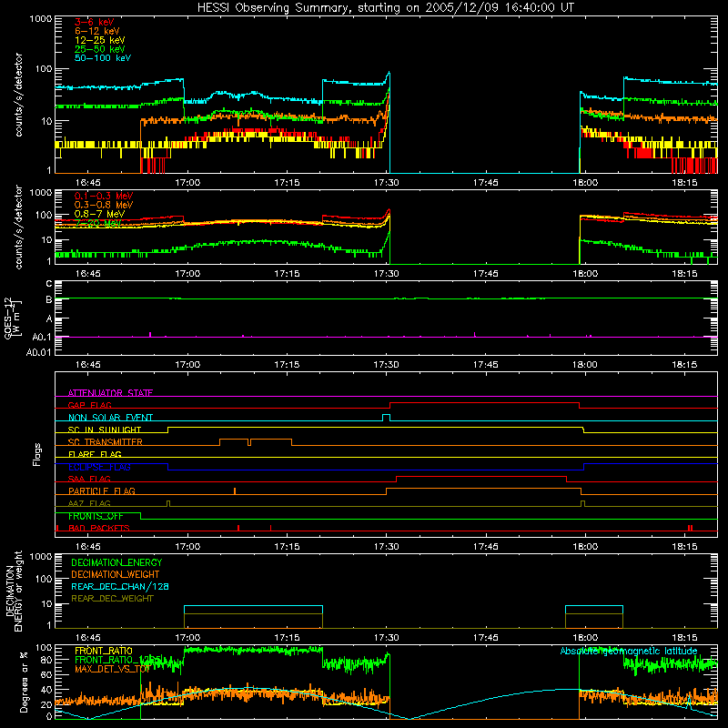The width and height of the screenshot is (728, 728).
Task: Click the blue ECLIPSE_FLAG label
Action: tap(99, 467)
